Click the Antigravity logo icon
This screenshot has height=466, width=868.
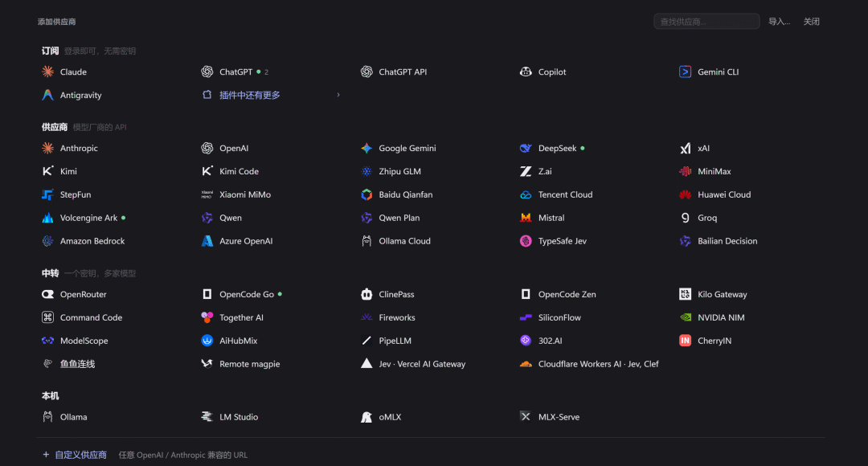47,95
